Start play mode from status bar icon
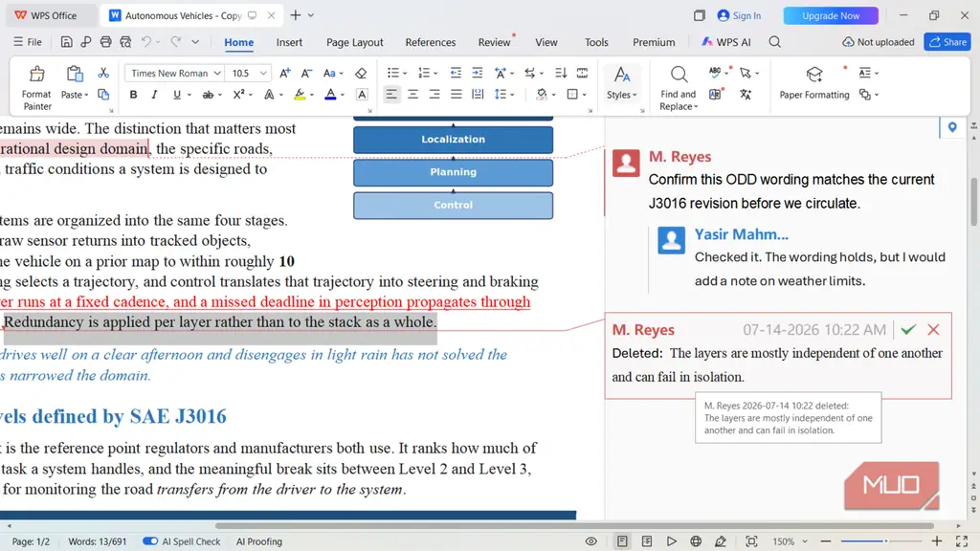 point(671,541)
